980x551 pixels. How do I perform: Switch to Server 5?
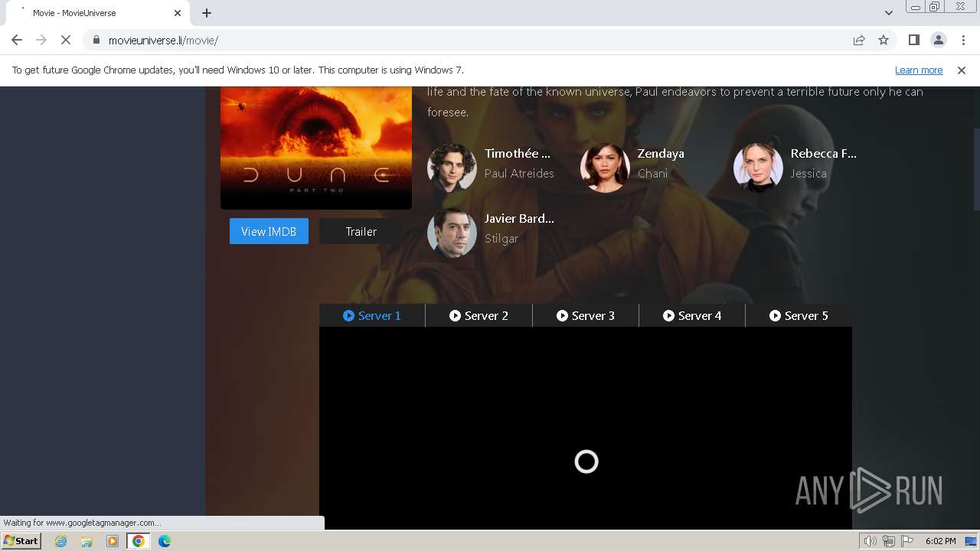tap(799, 315)
